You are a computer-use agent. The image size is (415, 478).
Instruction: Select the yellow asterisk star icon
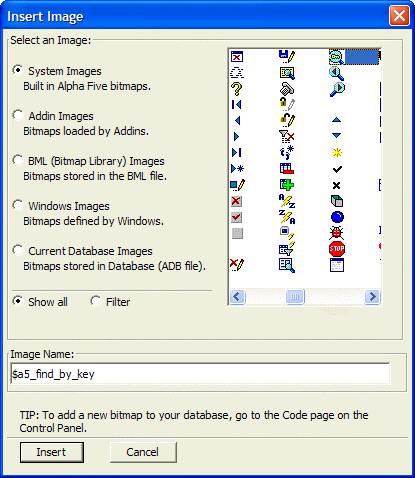click(337, 153)
